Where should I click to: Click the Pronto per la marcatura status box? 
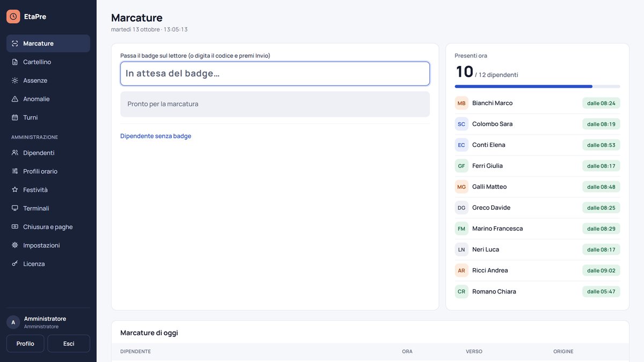[275, 104]
